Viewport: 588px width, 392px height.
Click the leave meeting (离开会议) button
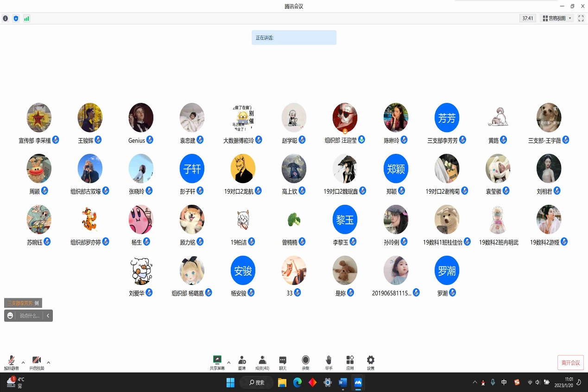click(570, 363)
